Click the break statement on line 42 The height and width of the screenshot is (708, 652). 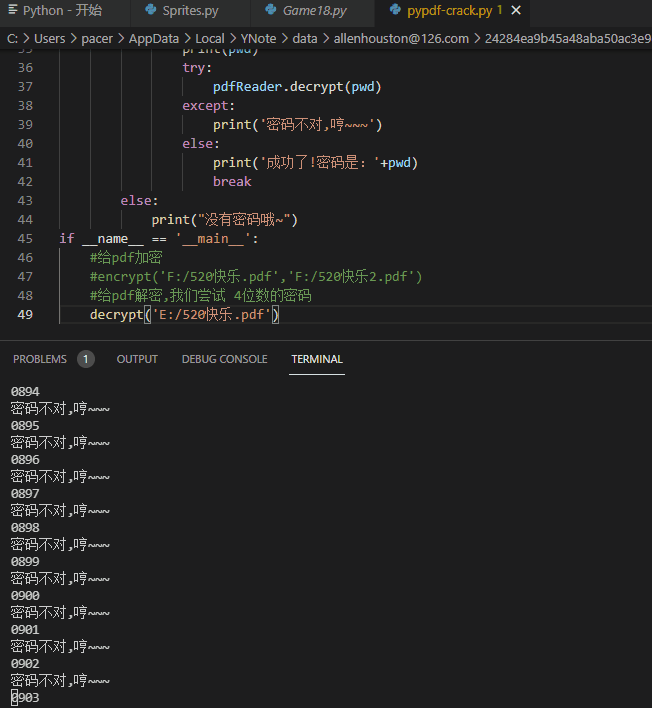point(232,181)
